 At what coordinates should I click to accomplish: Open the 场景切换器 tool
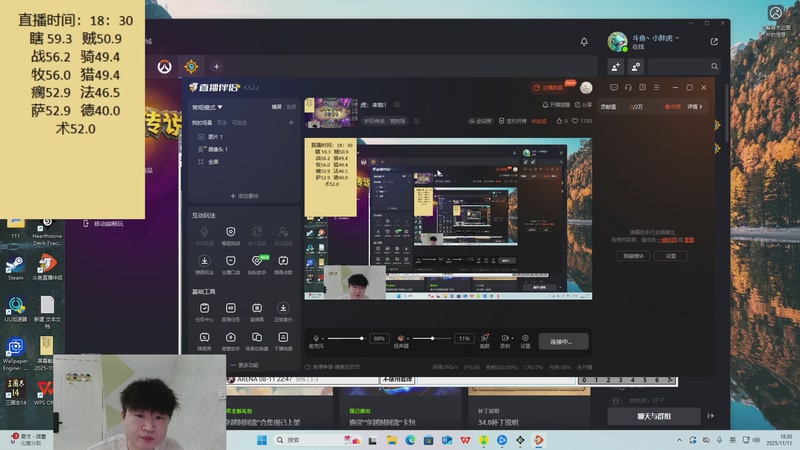[x=257, y=341]
